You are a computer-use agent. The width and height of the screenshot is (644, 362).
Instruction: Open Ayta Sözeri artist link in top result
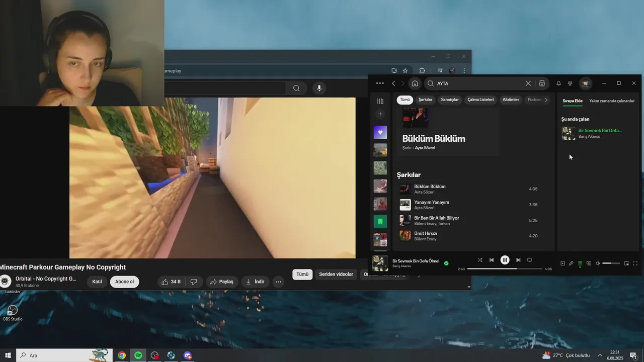coord(425,148)
